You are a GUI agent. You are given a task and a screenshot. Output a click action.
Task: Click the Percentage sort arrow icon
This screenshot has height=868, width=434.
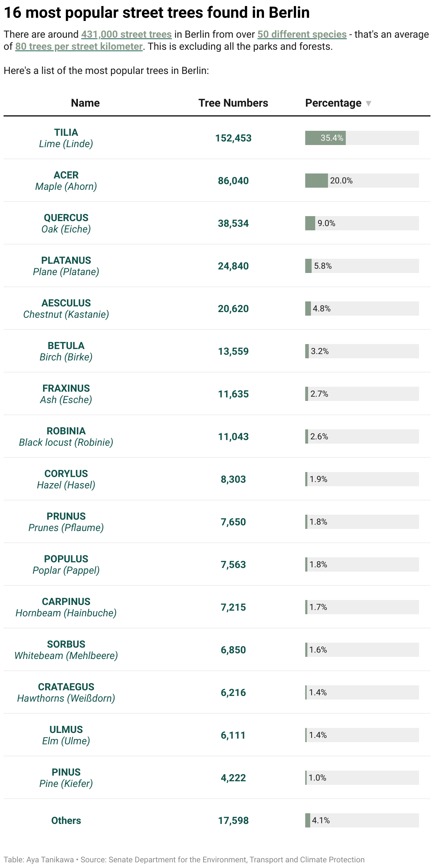(369, 103)
